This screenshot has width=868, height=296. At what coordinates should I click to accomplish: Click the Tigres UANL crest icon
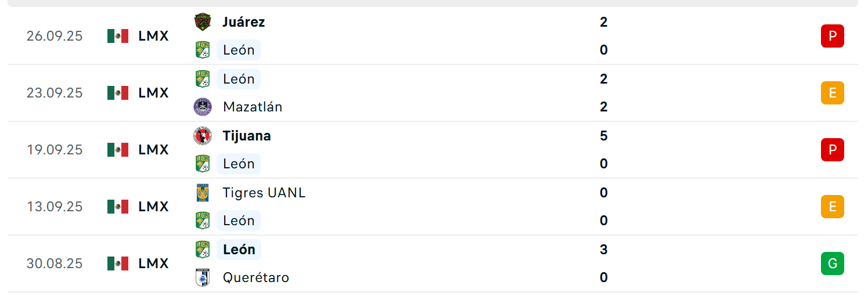point(203,193)
